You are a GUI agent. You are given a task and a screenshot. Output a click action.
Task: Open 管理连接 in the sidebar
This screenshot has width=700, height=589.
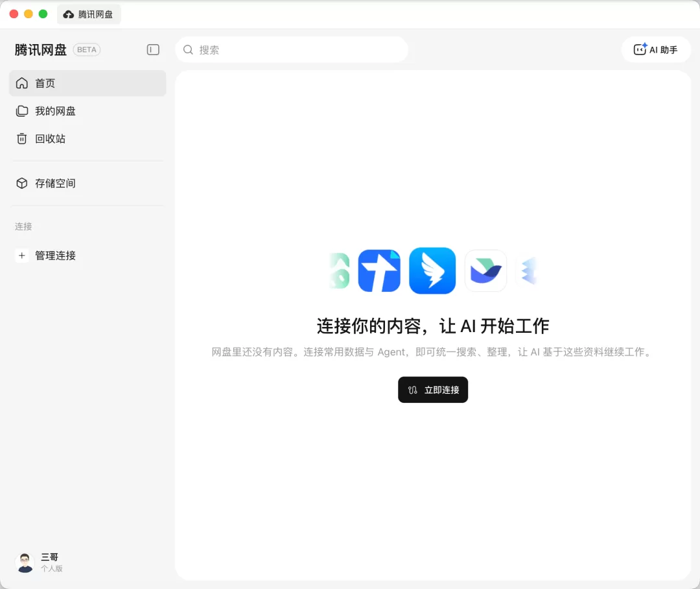tap(87, 256)
